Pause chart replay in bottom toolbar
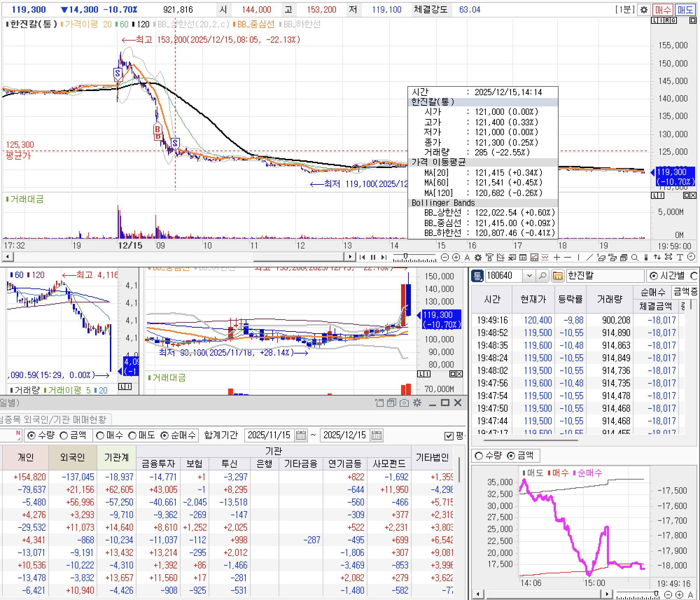 click(x=373, y=258)
